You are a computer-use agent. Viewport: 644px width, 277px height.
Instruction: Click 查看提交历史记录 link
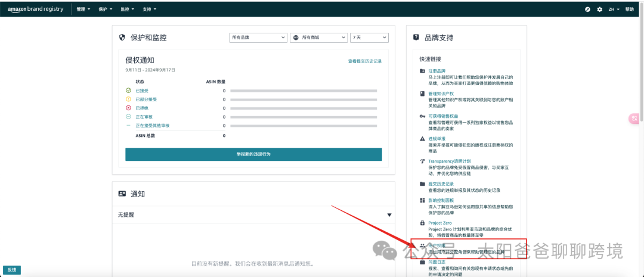coord(365,61)
